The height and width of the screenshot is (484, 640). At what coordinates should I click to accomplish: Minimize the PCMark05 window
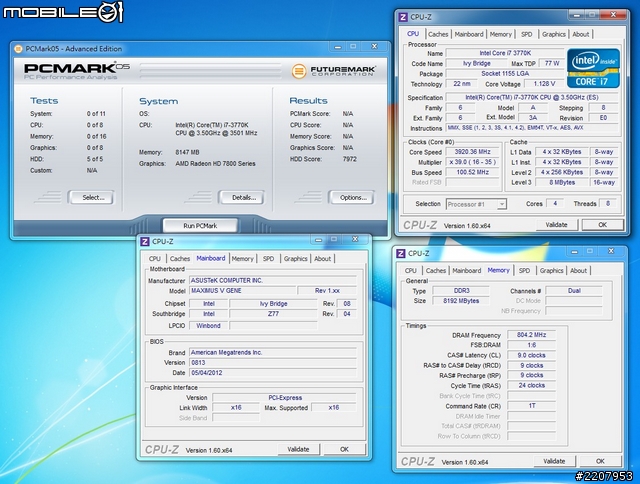[338, 47]
